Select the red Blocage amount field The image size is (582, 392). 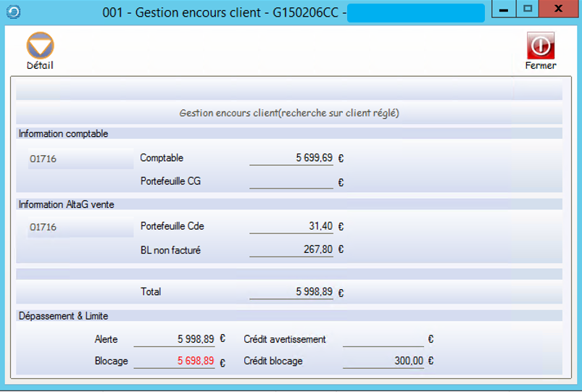tap(174, 361)
